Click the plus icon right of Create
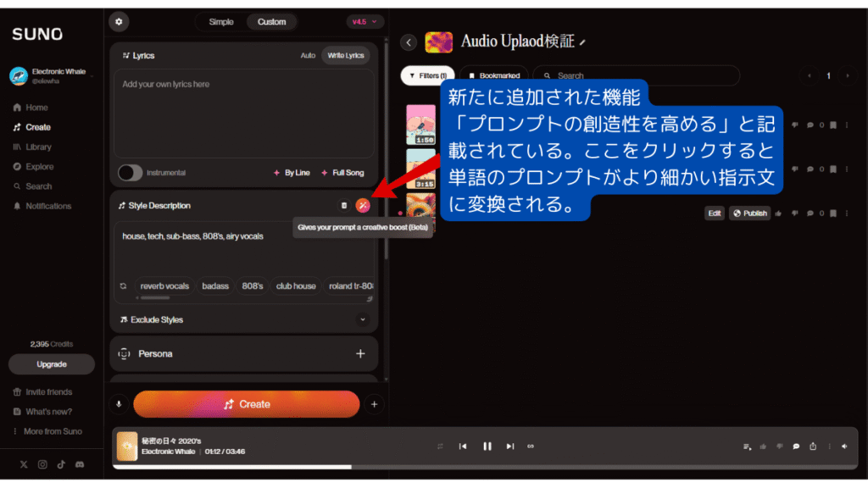The image size is (868, 488). coord(374,404)
